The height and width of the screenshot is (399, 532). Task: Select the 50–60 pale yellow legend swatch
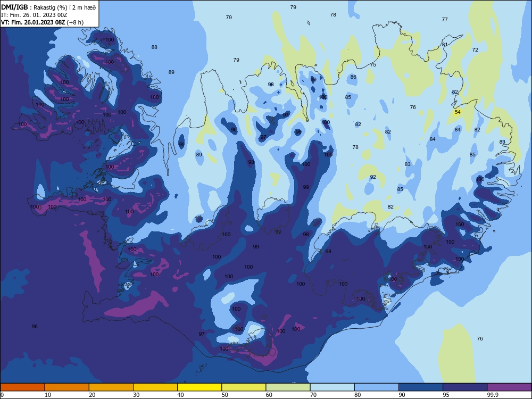point(244,387)
